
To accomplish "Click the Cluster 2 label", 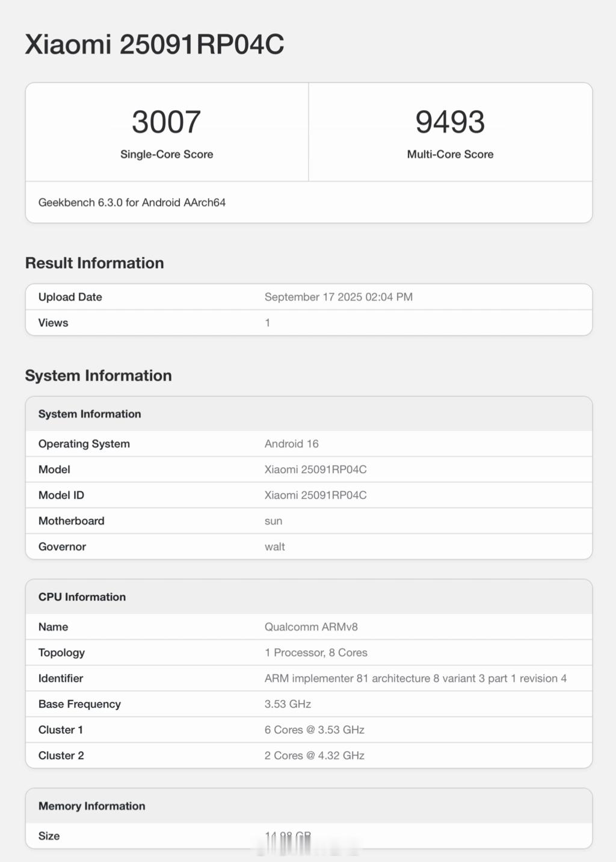I will (x=61, y=755).
